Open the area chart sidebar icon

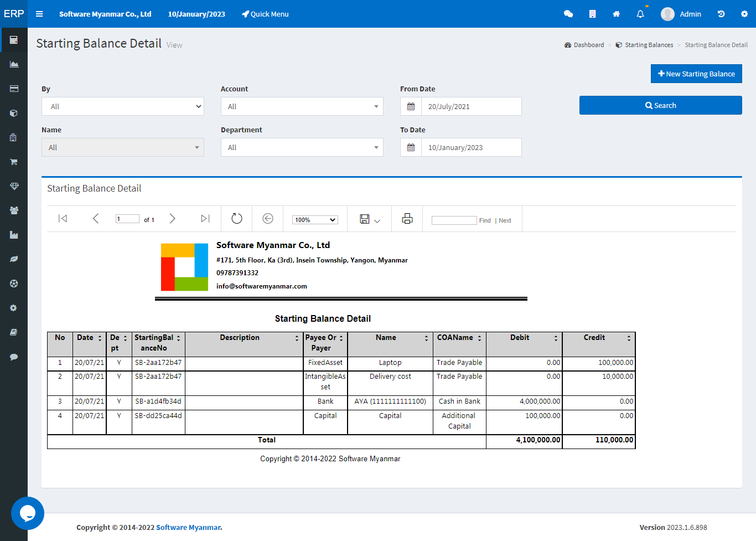14,64
